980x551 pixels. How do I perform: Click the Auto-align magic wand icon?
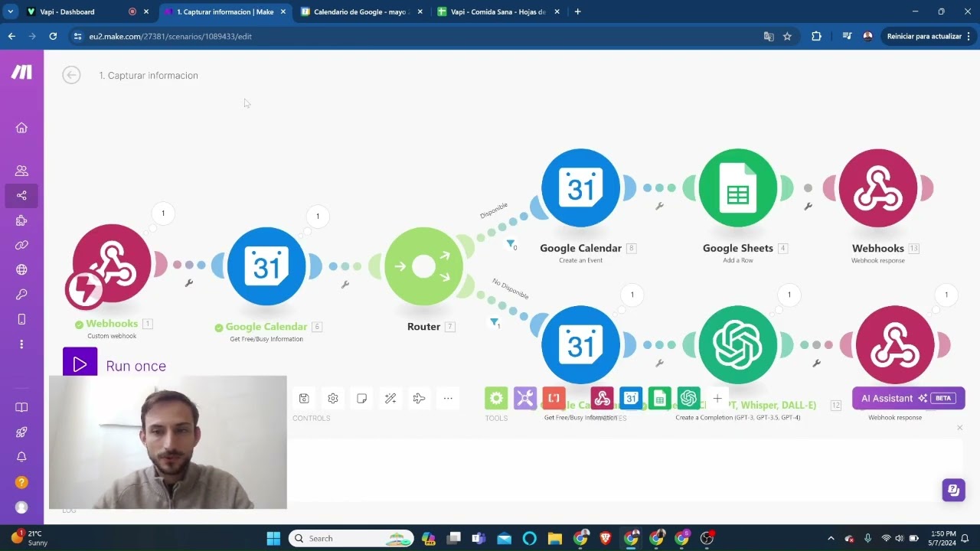coord(390,398)
